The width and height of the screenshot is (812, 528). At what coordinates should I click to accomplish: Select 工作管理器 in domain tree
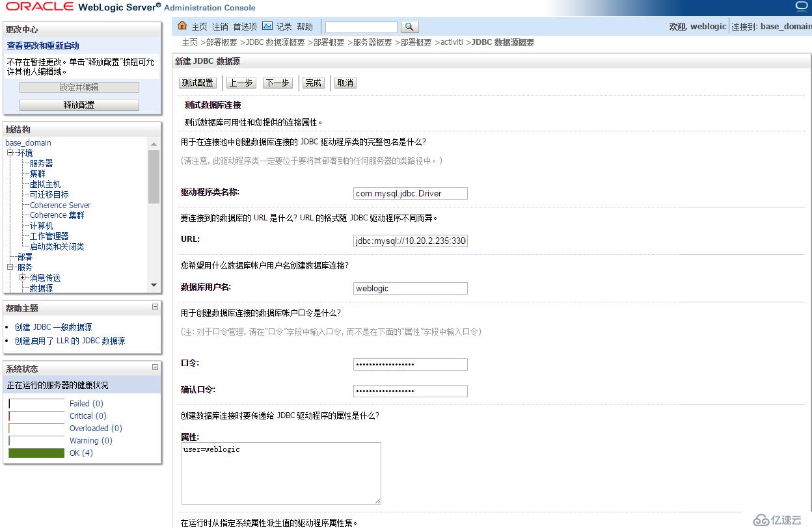pos(49,236)
